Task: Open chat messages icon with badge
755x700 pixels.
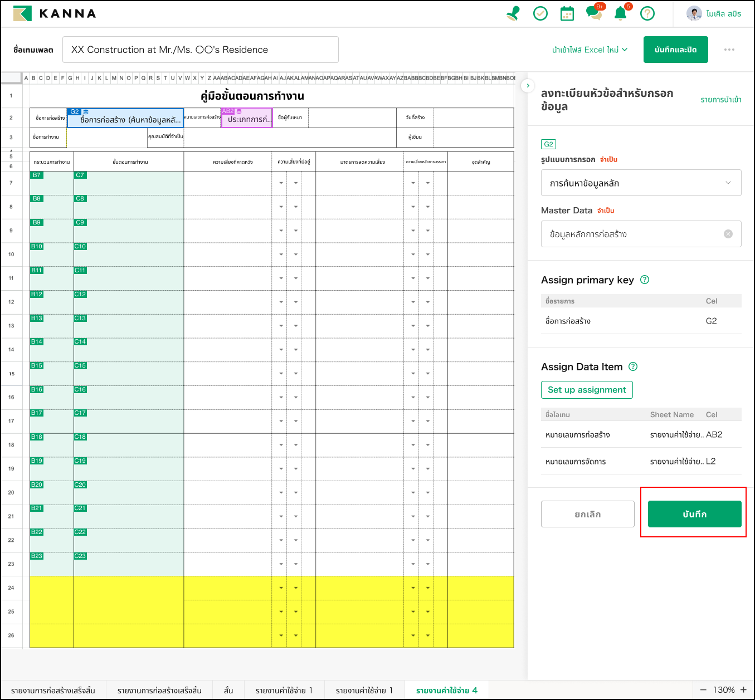Action: 594,13
